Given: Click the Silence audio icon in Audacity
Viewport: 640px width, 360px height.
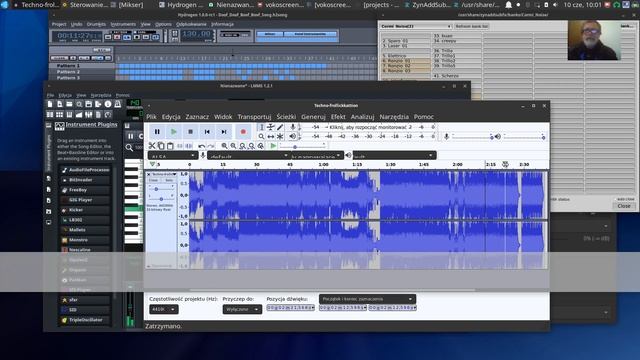Looking at the screenshot, I should (x=189, y=146).
